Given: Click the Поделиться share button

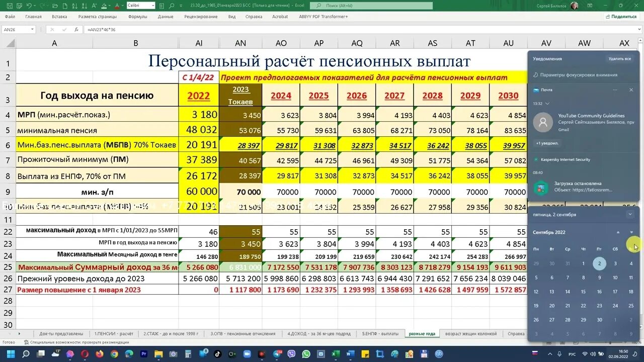Looking at the screenshot, I should pos(621,17).
